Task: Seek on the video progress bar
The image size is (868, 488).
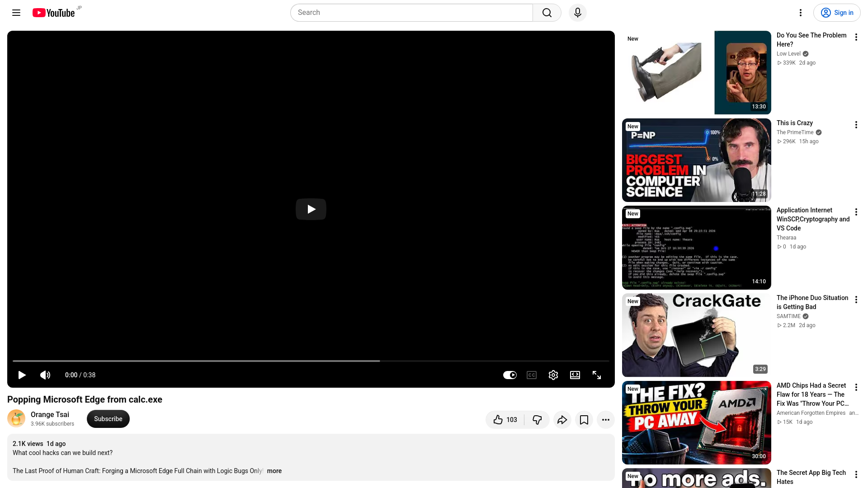Action: coord(311,361)
